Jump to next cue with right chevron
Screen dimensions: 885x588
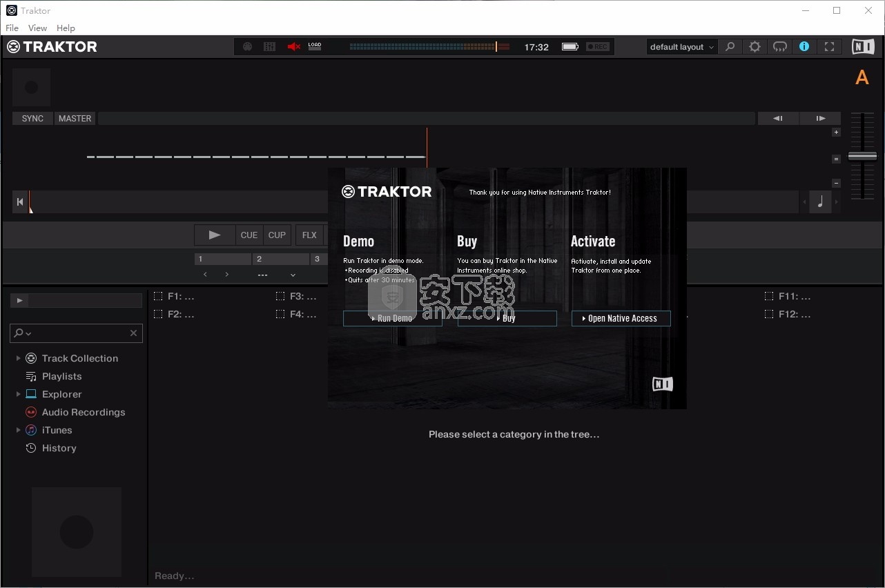(x=226, y=275)
